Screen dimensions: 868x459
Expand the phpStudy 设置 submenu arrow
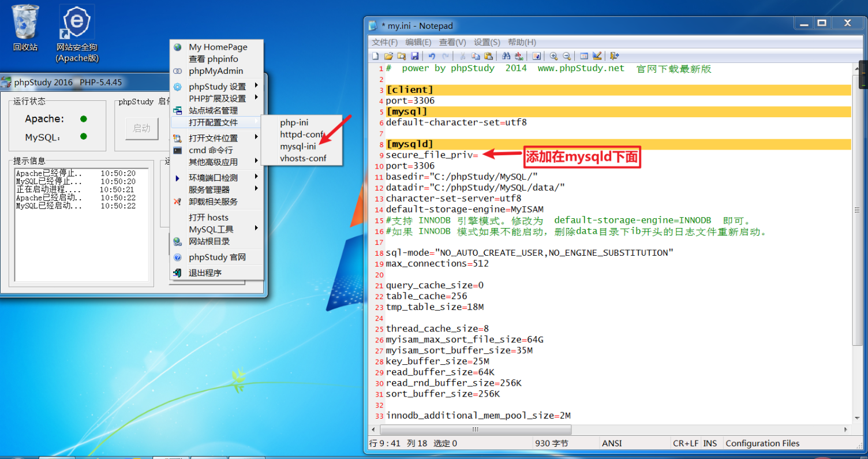click(x=256, y=87)
